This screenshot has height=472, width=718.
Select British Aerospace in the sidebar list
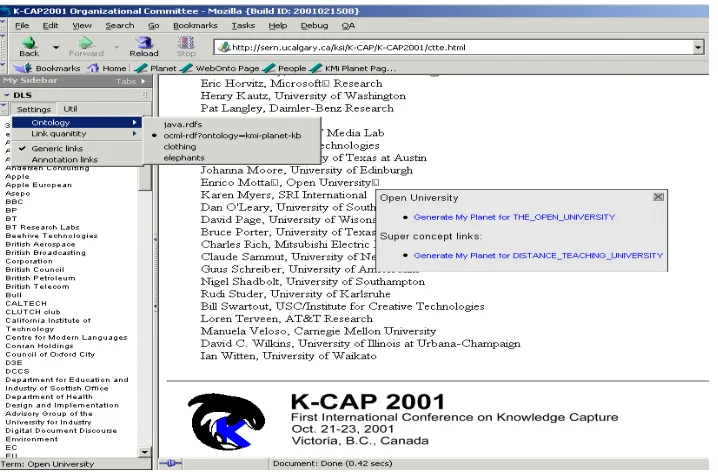click(x=40, y=244)
